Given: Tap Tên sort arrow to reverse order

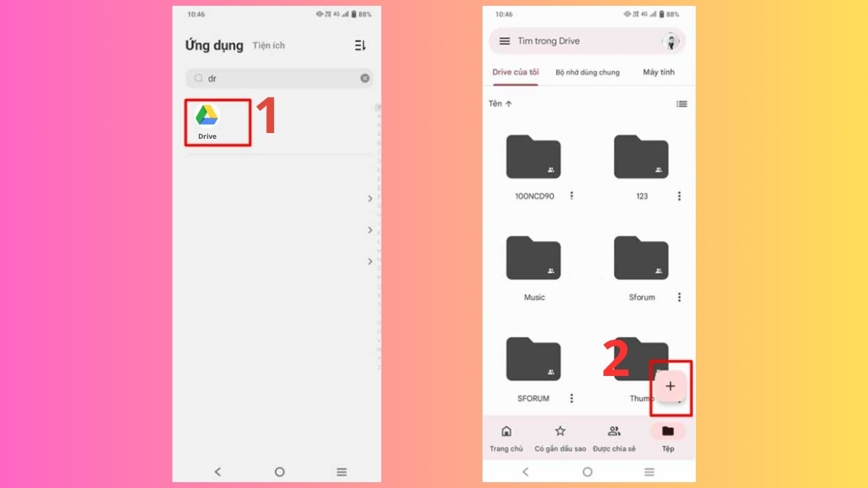Looking at the screenshot, I should pyautogui.click(x=500, y=103).
